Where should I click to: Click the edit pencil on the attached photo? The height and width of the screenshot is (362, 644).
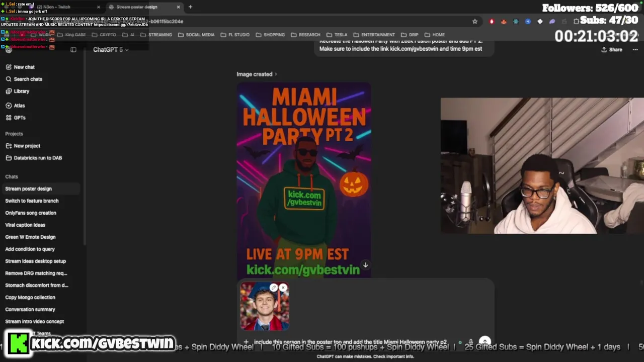point(273,288)
